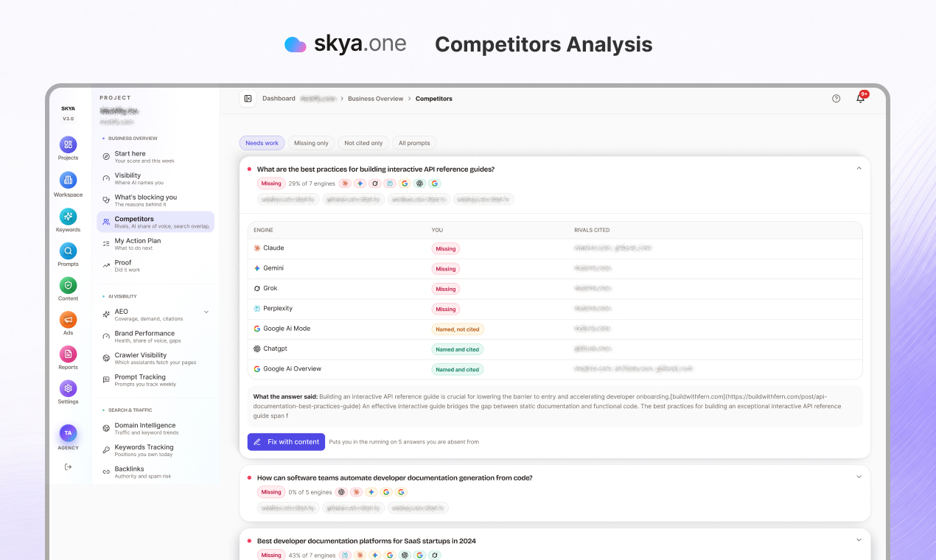Open Start here in sidebar
This screenshot has height=560, width=936.
coord(156,157)
